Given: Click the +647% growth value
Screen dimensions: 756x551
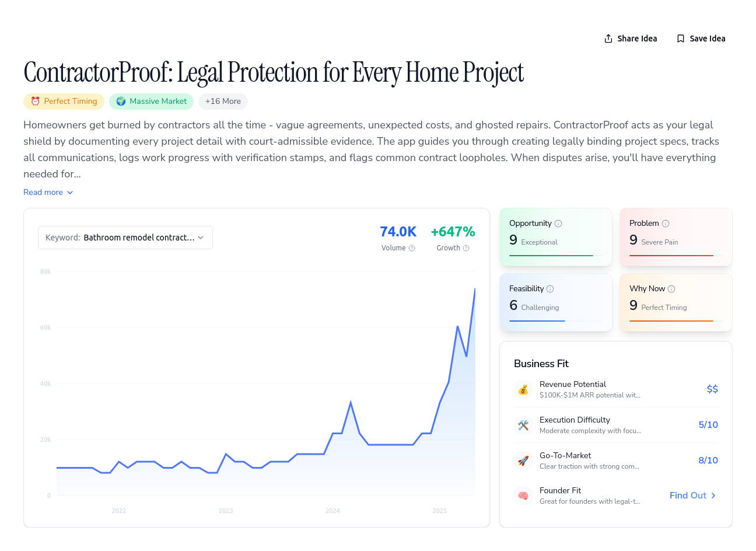Looking at the screenshot, I should pos(453,232).
